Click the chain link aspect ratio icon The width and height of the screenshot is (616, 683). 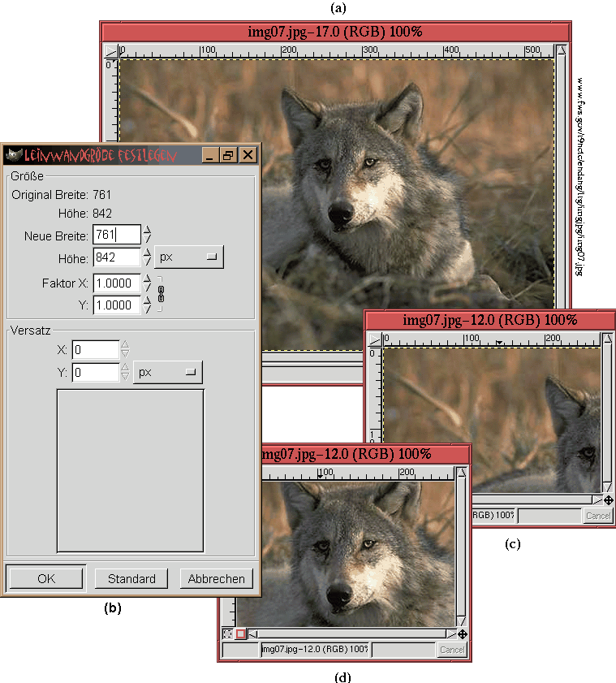pyautogui.click(x=161, y=294)
